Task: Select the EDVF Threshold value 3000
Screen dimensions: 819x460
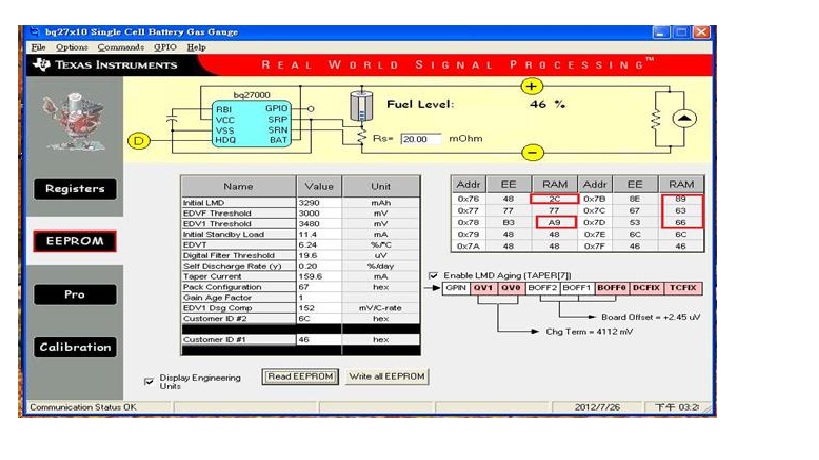Action: point(319,213)
